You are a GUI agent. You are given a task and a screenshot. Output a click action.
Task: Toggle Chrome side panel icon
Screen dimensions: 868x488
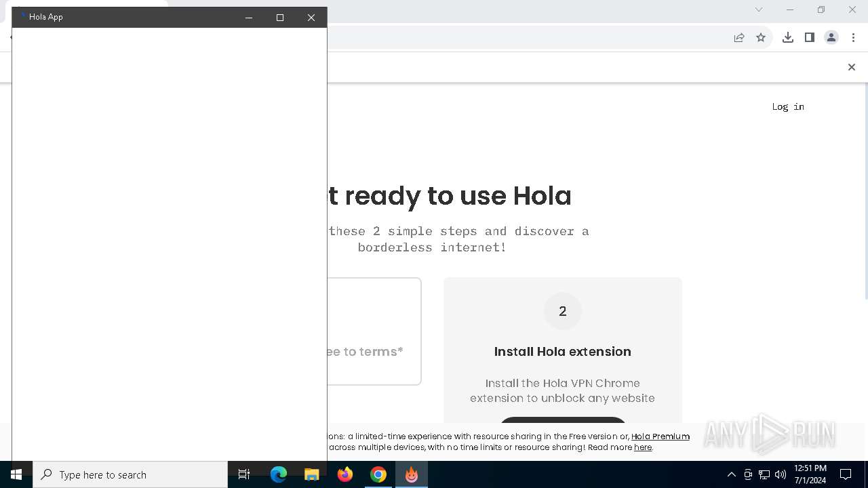pos(809,38)
